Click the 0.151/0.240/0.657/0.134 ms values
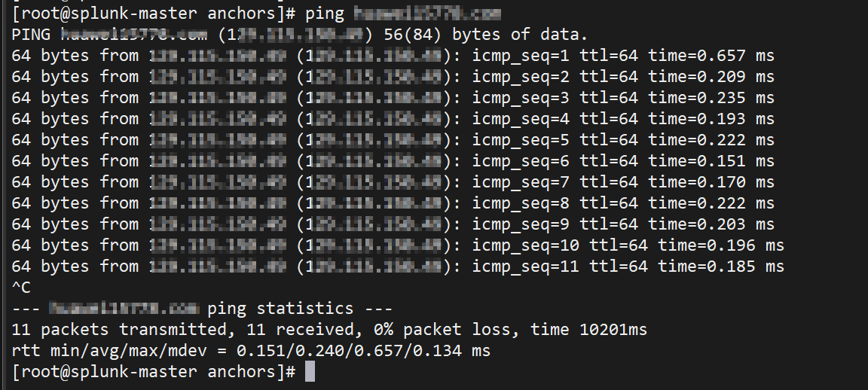This screenshot has height=390, width=868. 363,351
